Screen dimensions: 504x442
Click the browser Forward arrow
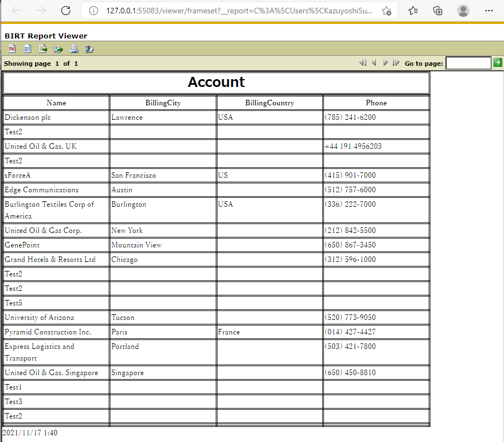click(x=41, y=11)
